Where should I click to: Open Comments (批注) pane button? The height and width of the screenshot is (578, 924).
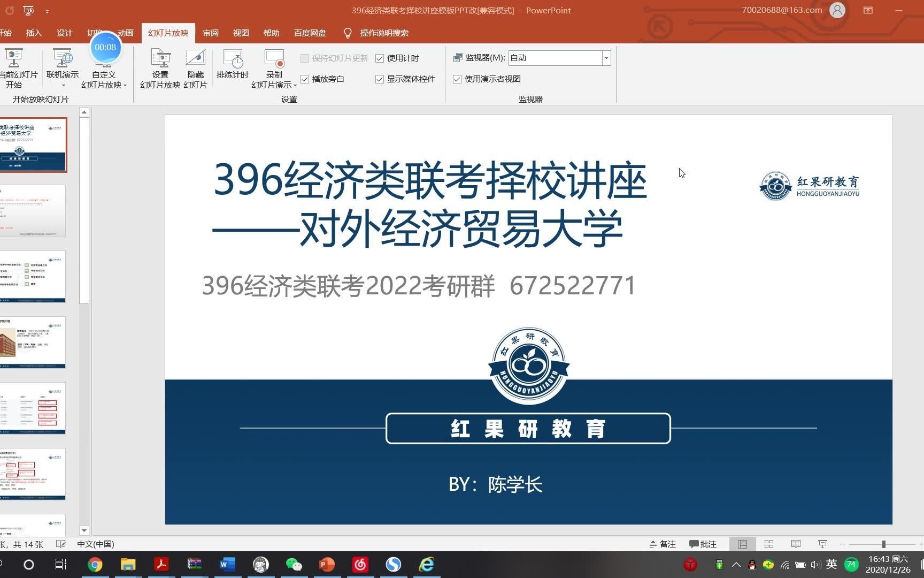703,544
